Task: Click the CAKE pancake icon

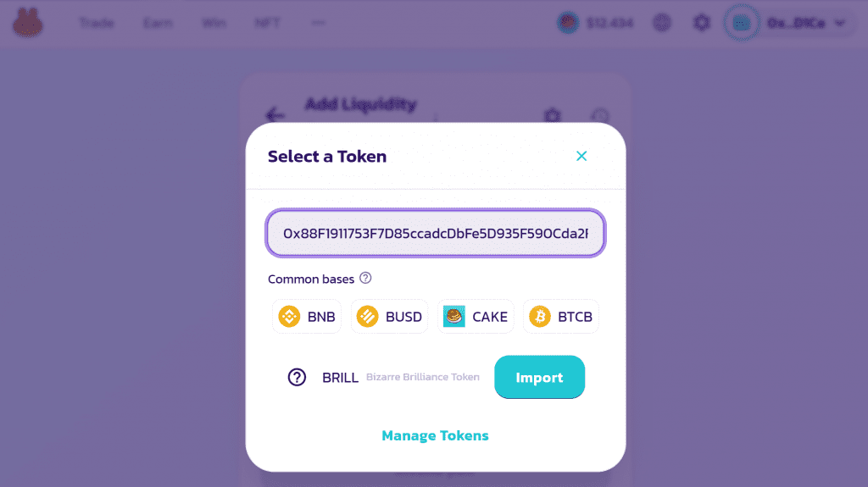Action: click(454, 317)
